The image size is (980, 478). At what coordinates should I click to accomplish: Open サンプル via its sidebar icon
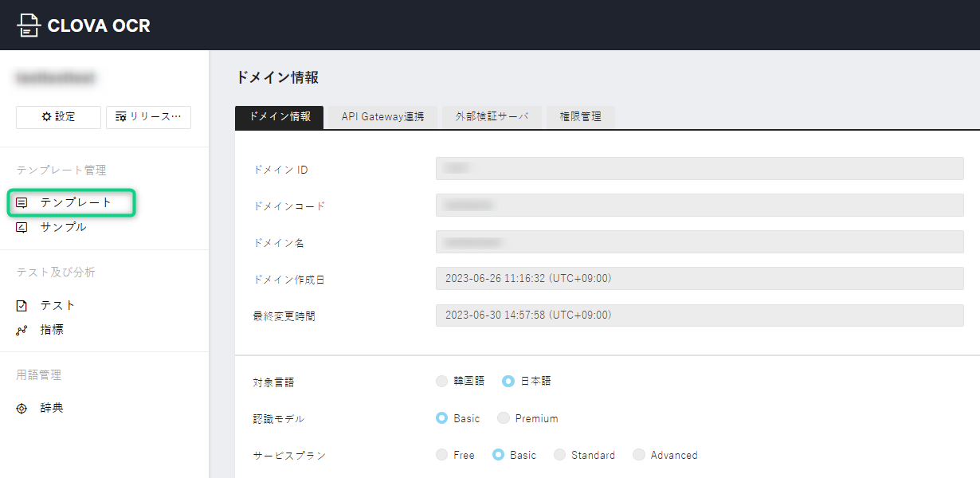[x=22, y=227]
